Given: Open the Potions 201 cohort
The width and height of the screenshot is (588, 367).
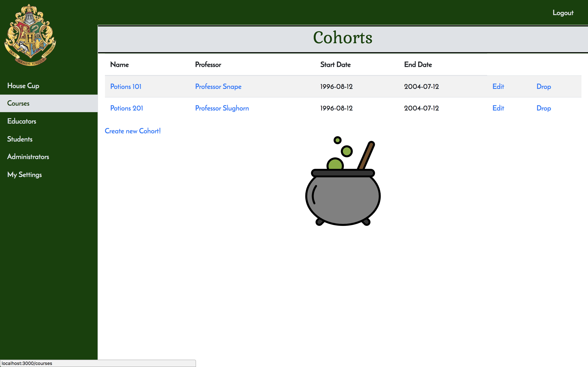Looking at the screenshot, I should coord(127,108).
